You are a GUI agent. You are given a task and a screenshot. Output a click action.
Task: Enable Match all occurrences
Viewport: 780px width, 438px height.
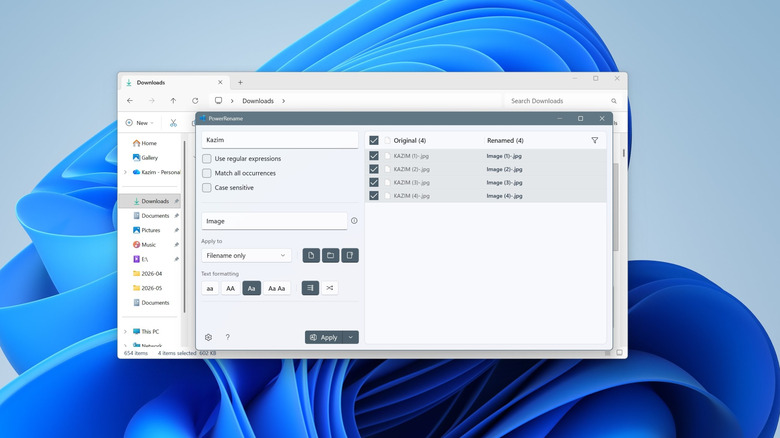206,173
